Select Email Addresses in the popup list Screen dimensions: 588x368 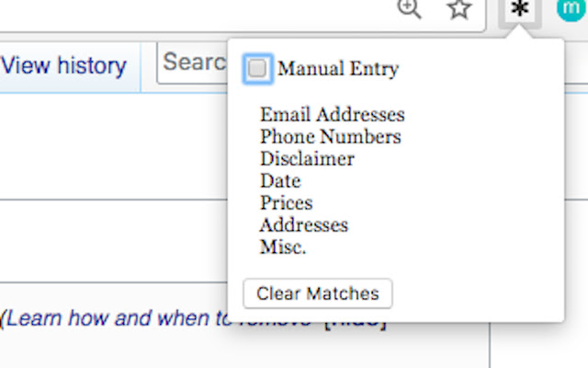pyautogui.click(x=332, y=115)
